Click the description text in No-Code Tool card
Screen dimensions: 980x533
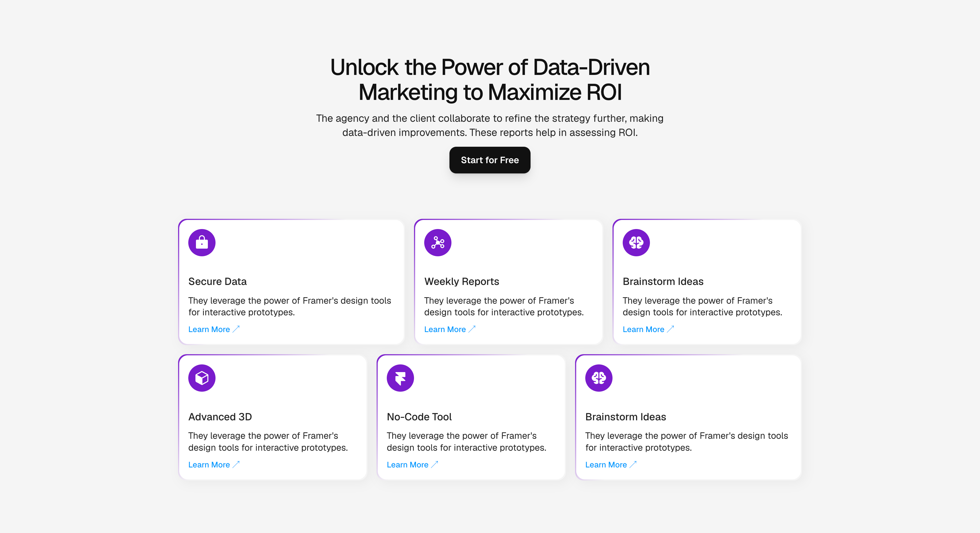pyautogui.click(x=466, y=442)
